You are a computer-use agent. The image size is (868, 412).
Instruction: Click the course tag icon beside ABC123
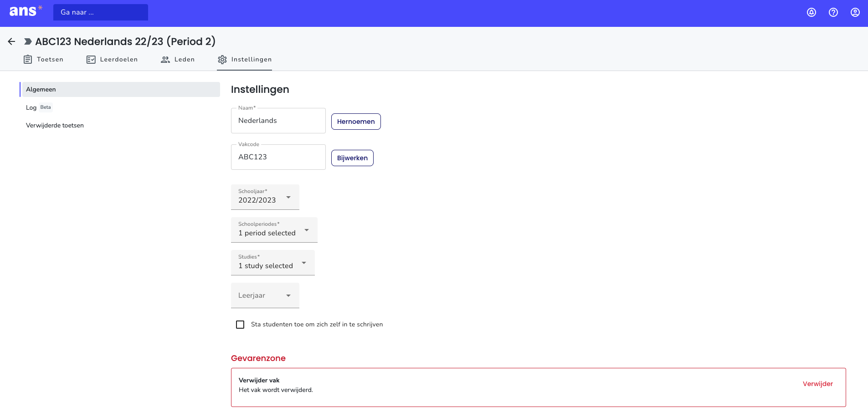pyautogui.click(x=28, y=41)
